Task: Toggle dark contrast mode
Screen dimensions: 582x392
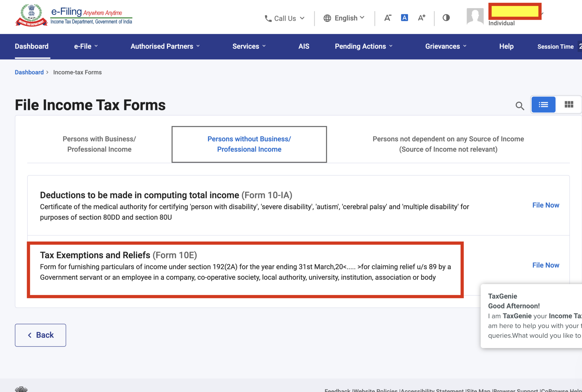Action: (x=446, y=18)
